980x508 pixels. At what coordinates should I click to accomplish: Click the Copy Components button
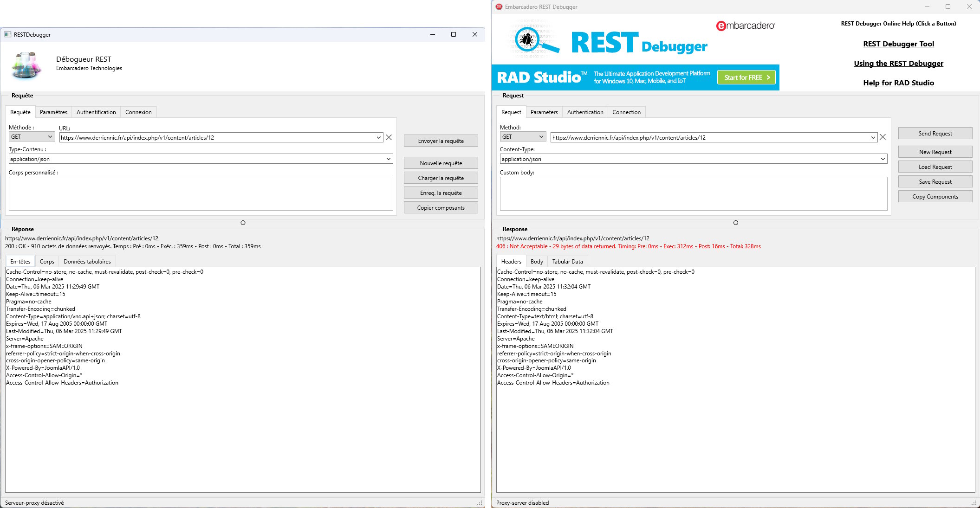click(935, 197)
